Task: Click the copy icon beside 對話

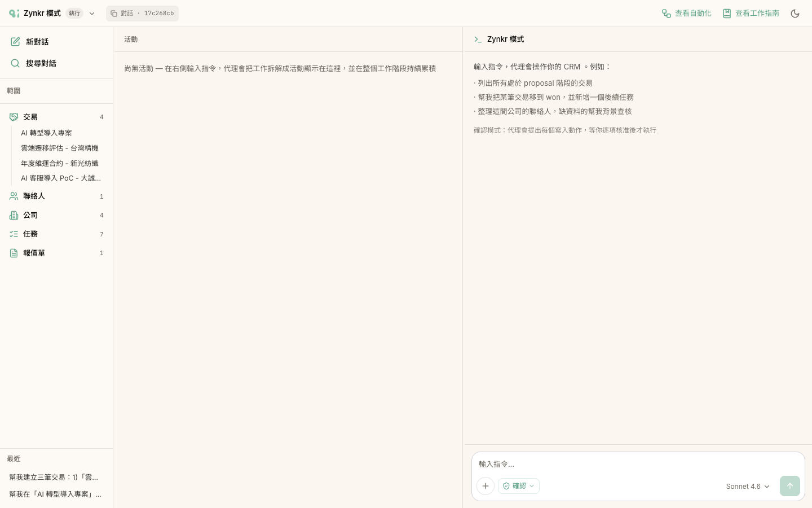Action: [x=114, y=14]
